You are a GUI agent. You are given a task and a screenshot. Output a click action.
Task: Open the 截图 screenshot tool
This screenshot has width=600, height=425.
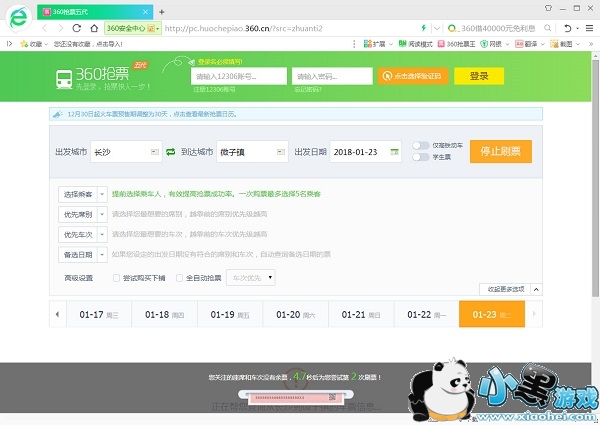click(565, 44)
